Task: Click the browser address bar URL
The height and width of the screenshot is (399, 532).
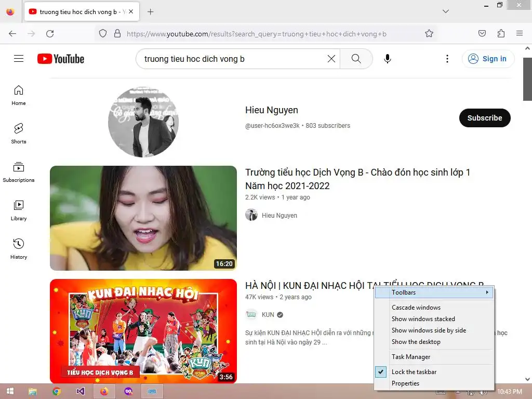Action: pyautogui.click(x=257, y=34)
